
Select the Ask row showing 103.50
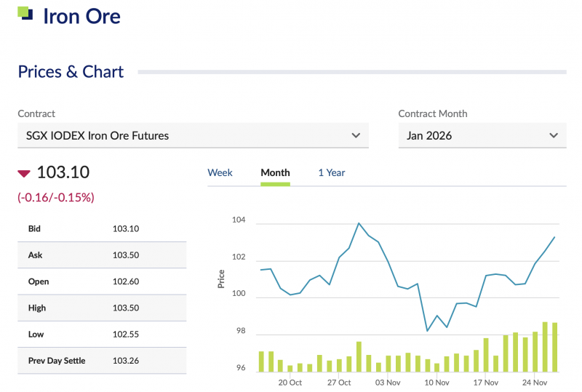pos(102,255)
